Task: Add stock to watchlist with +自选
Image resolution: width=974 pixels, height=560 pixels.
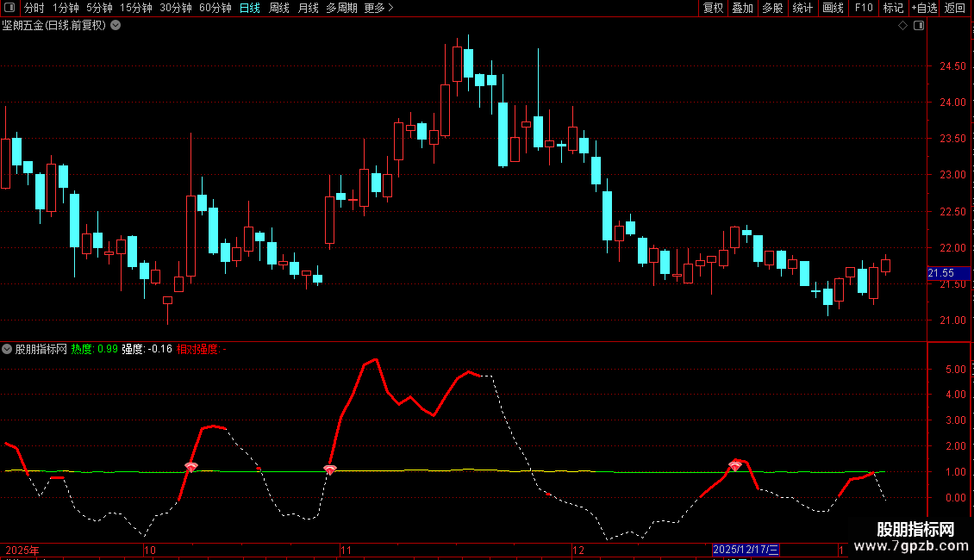Action: click(924, 8)
